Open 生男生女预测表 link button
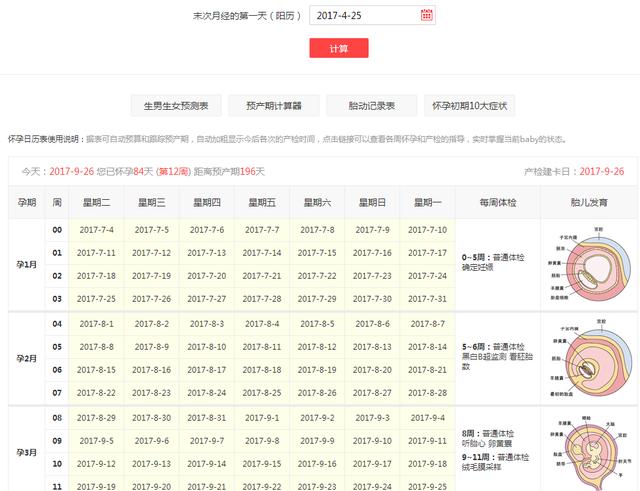The height and width of the screenshot is (491, 640). tap(176, 106)
